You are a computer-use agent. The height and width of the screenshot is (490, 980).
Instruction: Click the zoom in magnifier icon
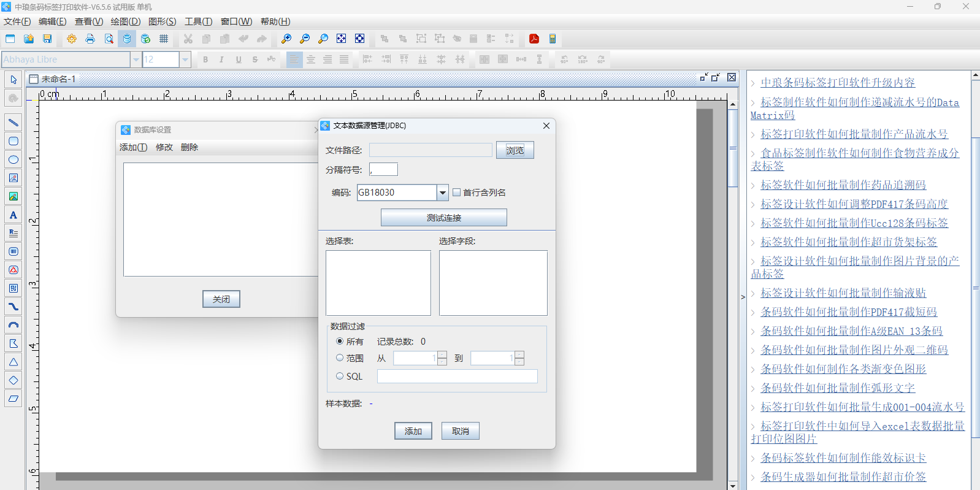point(286,39)
